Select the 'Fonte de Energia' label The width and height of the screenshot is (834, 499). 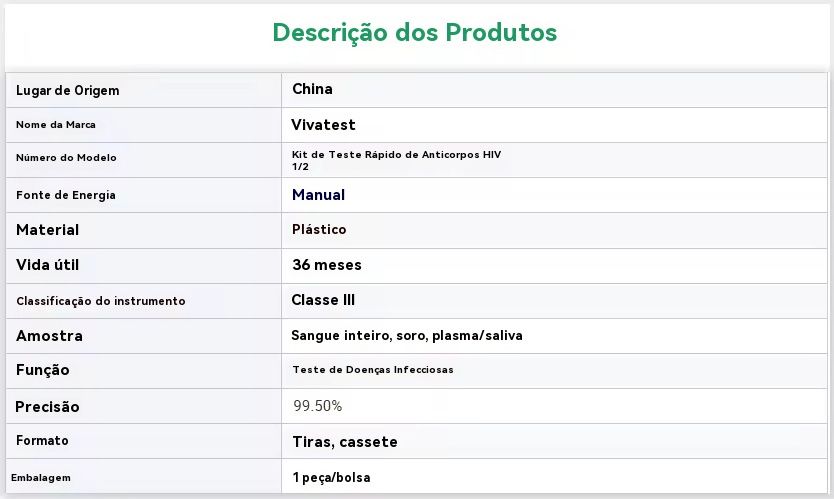tap(66, 195)
